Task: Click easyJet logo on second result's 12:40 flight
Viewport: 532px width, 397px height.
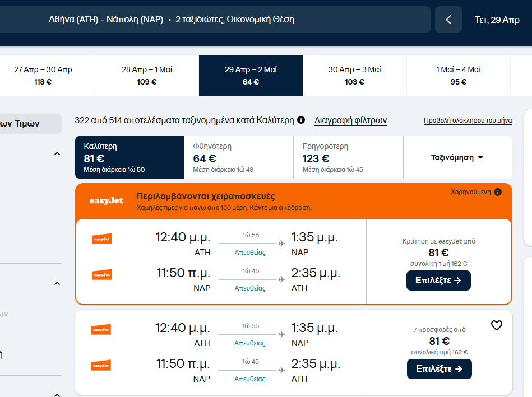Action: point(101,330)
